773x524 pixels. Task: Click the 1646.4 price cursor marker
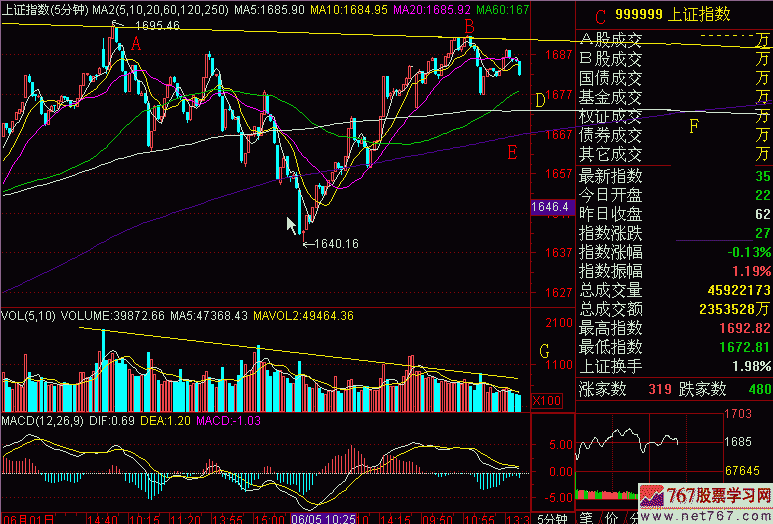[550, 207]
